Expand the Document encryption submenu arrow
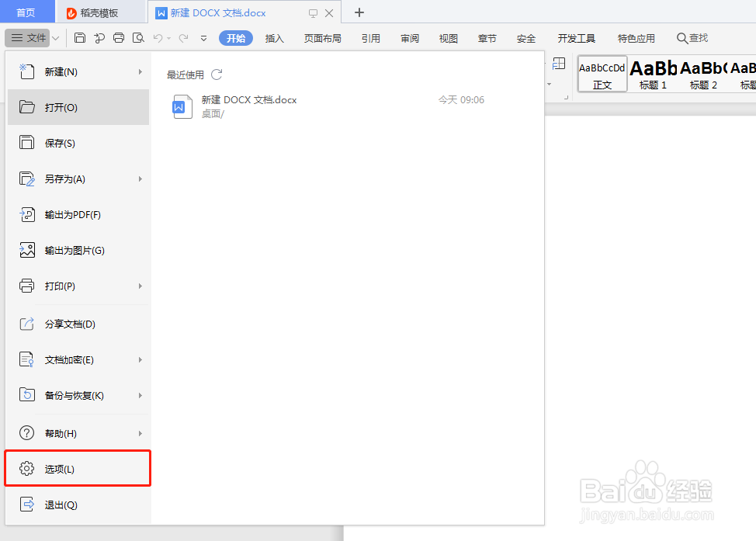Viewport: 756px width, 541px height. point(140,359)
